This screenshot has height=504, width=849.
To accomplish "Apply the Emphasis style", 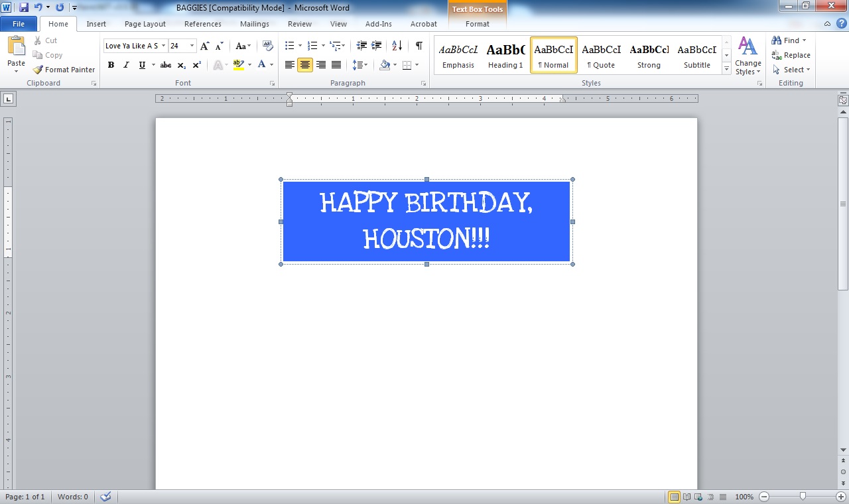I will point(458,55).
